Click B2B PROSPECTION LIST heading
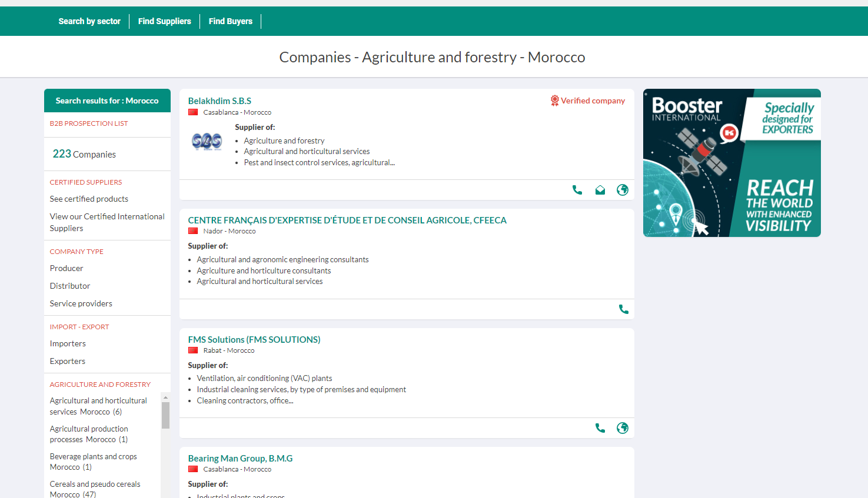Screen dimensions: 868x498 click(89, 123)
